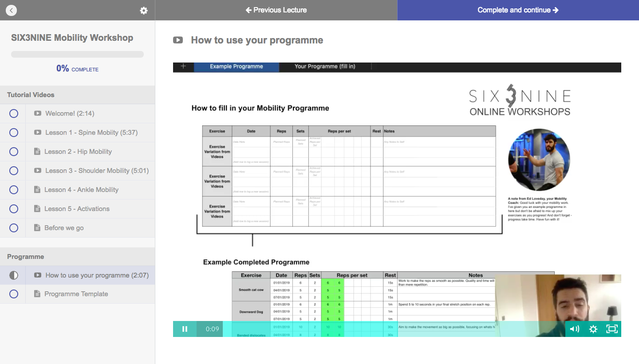639x364 pixels.
Task: Mark Welcome! lesson completion circle
Action: tap(14, 114)
